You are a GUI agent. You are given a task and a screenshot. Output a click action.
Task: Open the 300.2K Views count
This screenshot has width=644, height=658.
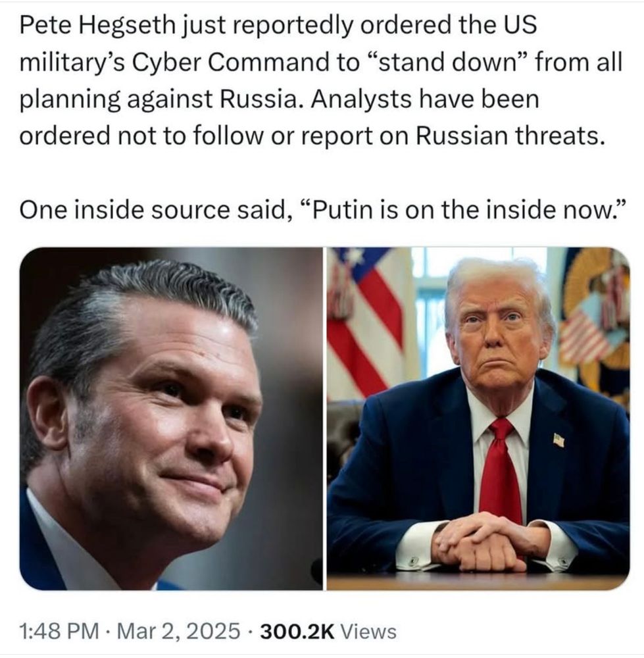coord(328,631)
